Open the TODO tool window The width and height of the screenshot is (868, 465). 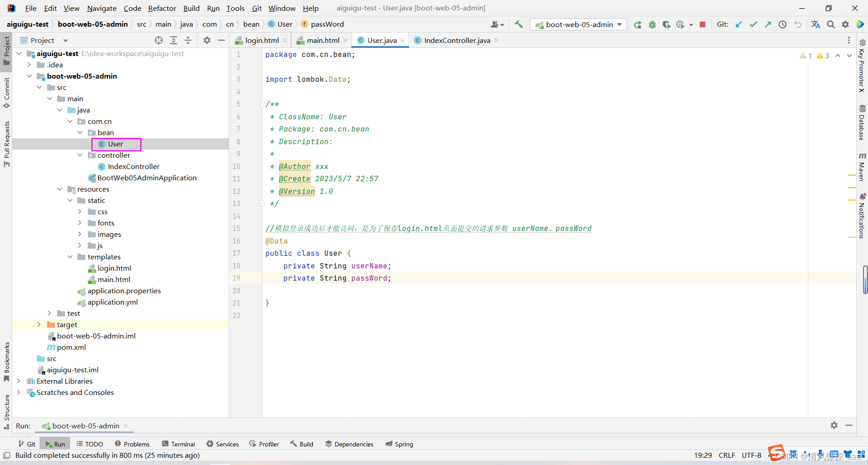[x=90, y=444]
